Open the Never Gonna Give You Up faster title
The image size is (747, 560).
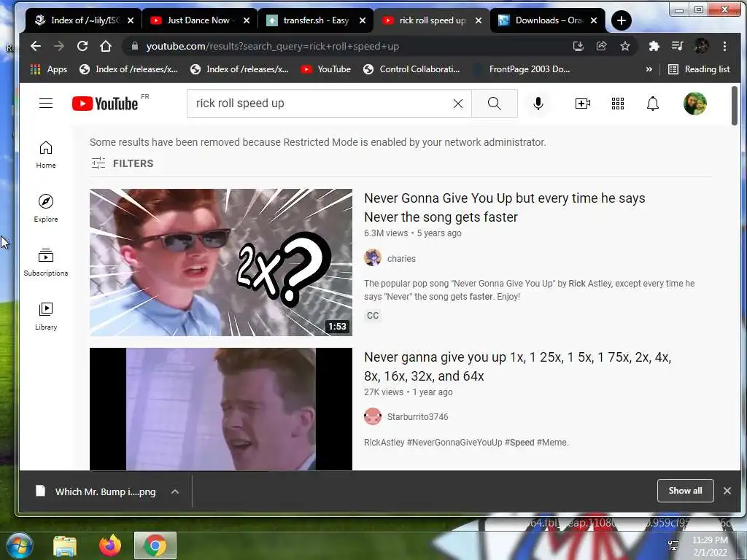[x=505, y=208]
